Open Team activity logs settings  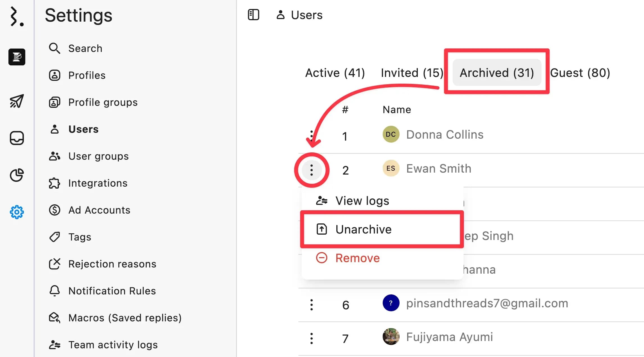pyautogui.click(x=113, y=345)
